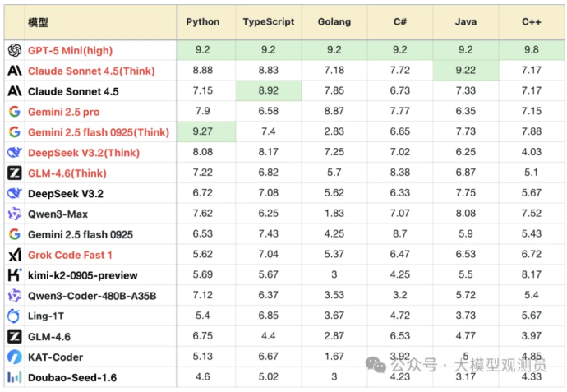The width and height of the screenshot is (567, 392).
Task: Click the whale logo beside DeepSeek V3.2(Think)
Action: point(14,153)
